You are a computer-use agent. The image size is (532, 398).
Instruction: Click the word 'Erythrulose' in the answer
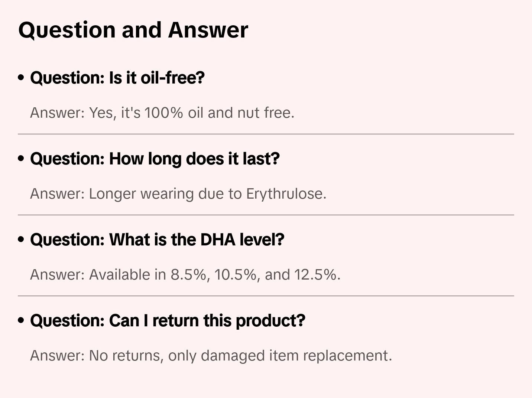point(285,194)
